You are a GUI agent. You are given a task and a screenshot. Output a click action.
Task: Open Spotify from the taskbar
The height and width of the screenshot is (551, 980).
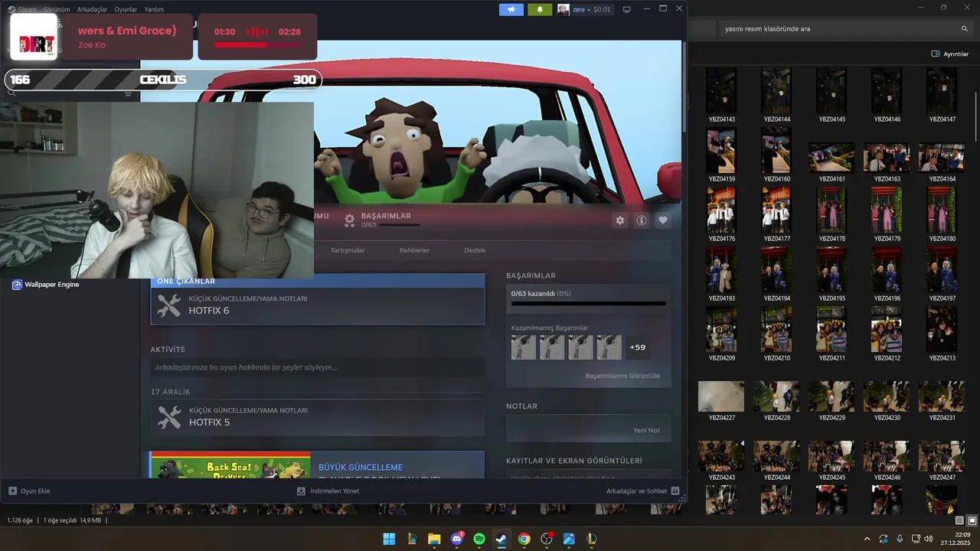[x=479, y=539]
